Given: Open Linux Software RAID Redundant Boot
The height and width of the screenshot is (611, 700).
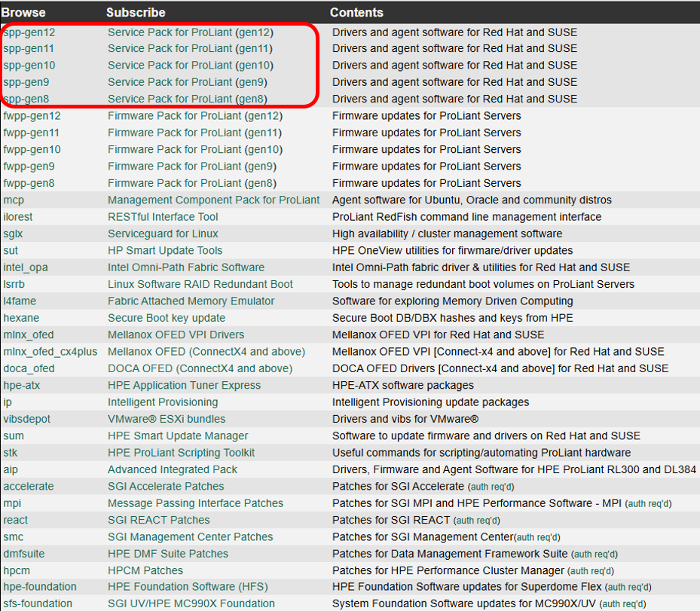Looking at the screenshot, I should 200,284.
